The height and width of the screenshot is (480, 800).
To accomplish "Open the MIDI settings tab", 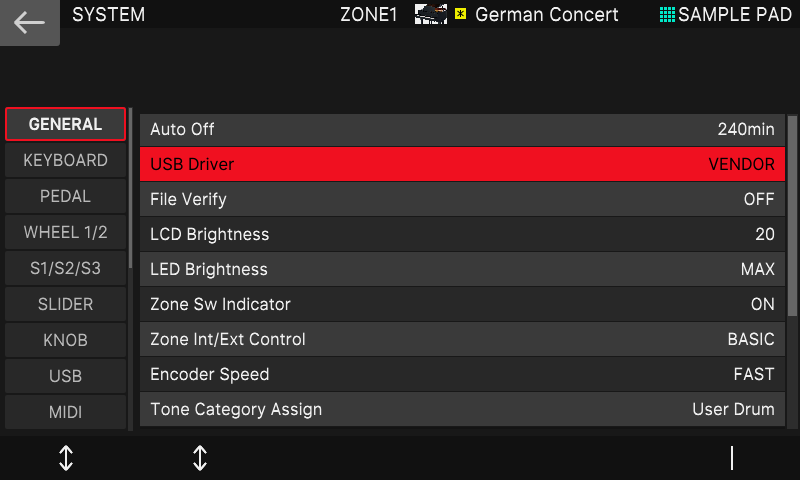I will (65, 412).
